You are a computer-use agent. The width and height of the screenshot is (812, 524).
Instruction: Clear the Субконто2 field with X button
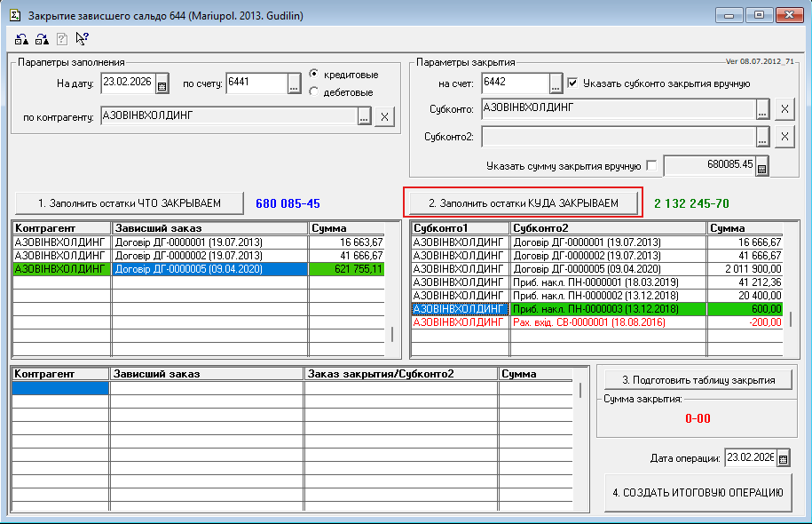tap(784, 137)
